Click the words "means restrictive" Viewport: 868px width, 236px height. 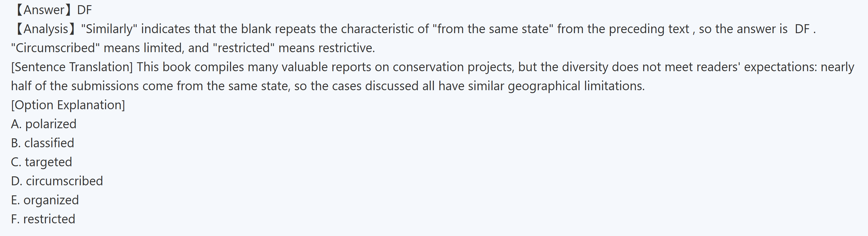pyautogui.click(x=326, y=48)
